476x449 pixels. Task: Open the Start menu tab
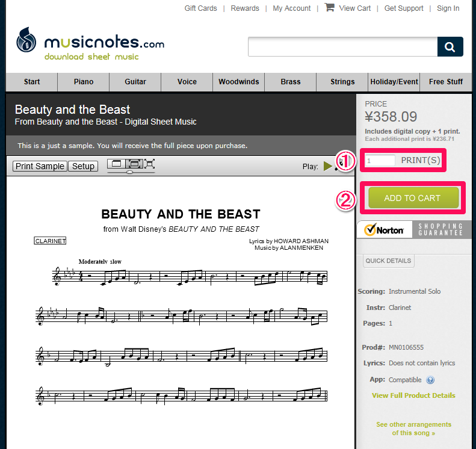[x=32, y=82]
